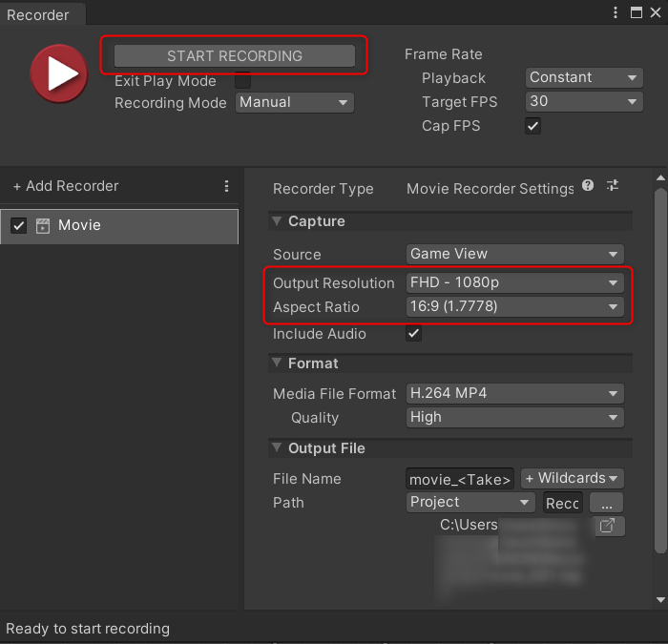The height and width of the screenshot is (644, 668).
Task: Open + Wildcards dropdown
Action: point(573,479)
